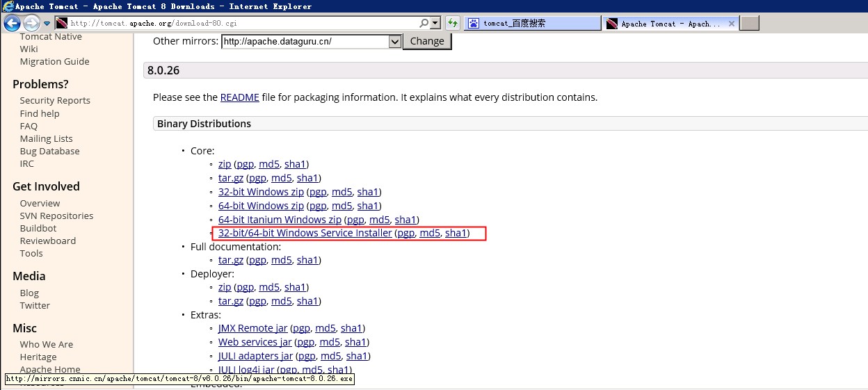Go to SVN Repositories page
This screenshot has width=868, height=390.
click(56, 216)
